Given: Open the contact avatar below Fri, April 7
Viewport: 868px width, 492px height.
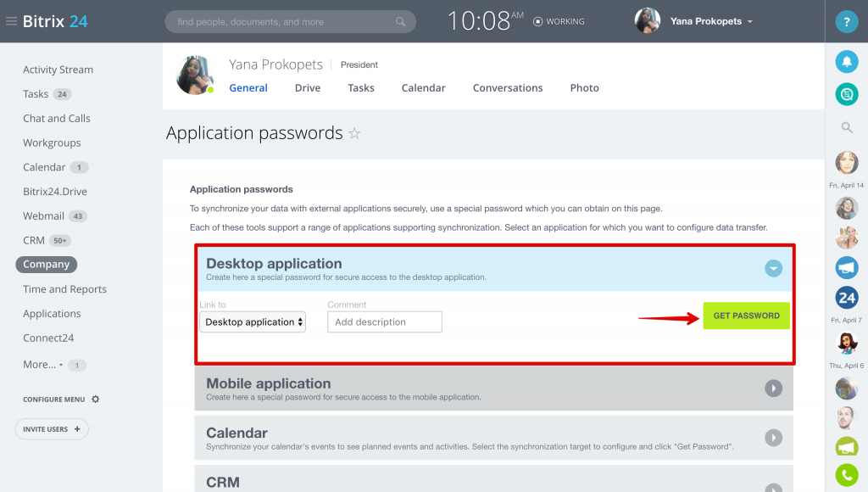Looking at the screenshot, I should coord(847,343).
